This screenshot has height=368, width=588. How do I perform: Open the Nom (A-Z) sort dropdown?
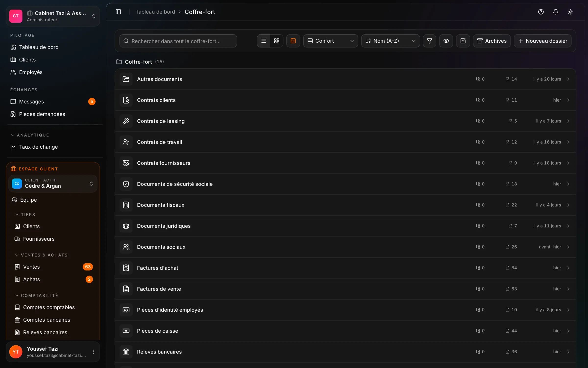(x=391, y=41)
